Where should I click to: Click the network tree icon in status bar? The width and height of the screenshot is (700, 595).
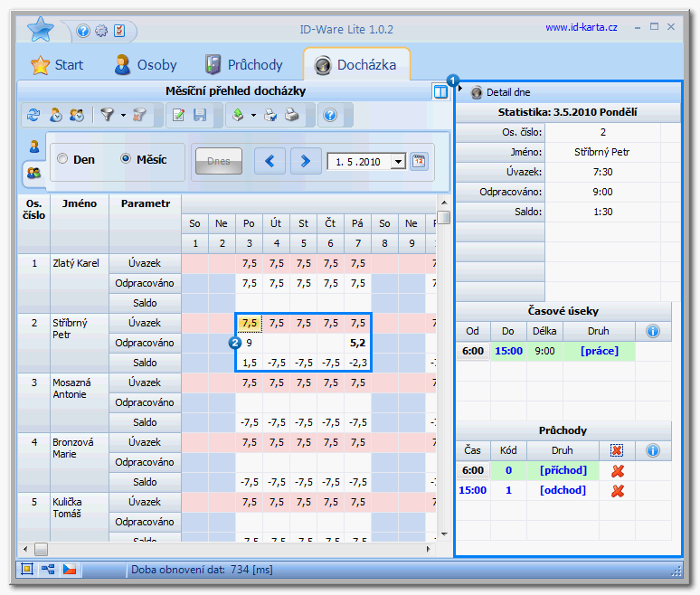[x=48, y=569]
